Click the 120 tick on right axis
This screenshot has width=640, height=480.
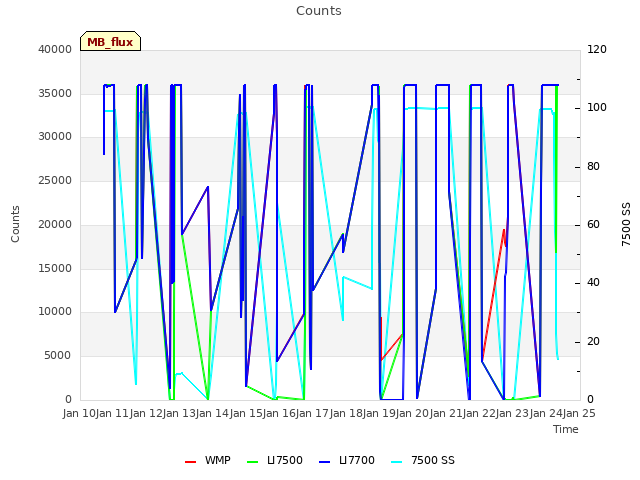(x=597, y=49)
